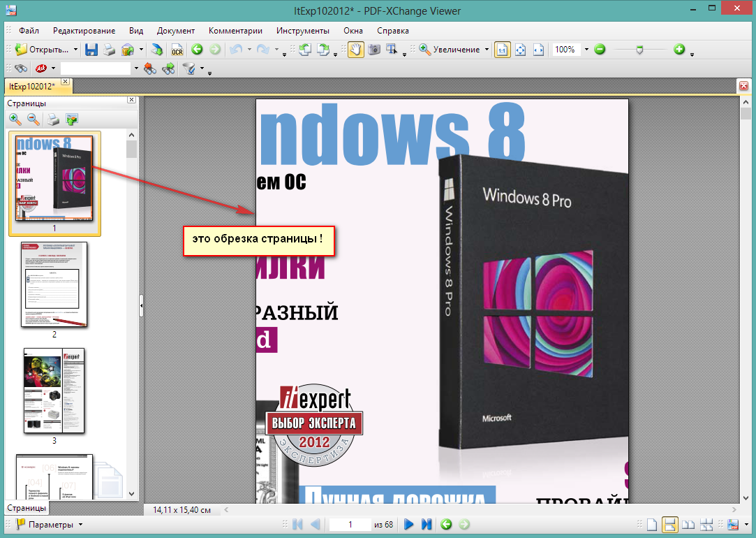
Task: Click the Открыть… open file button
Action: click(41, 49)
